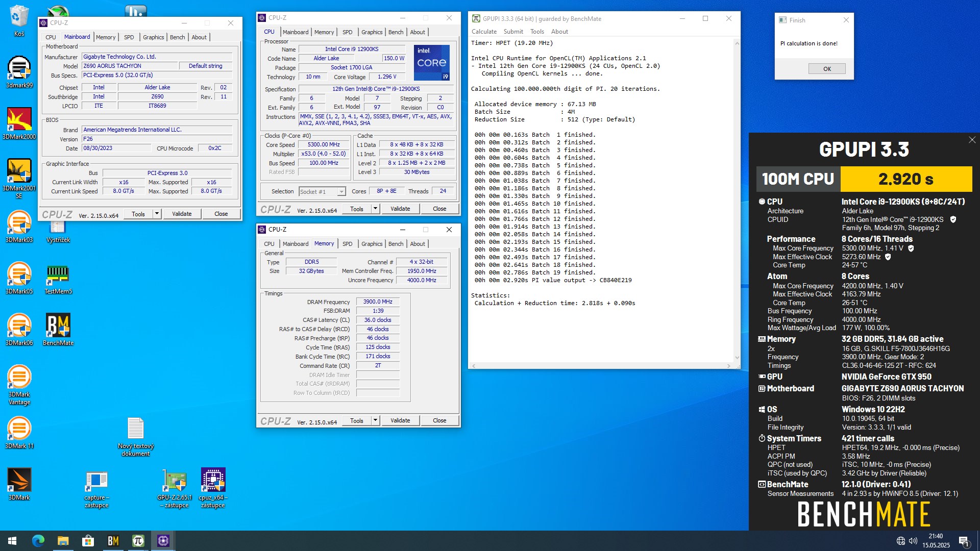Open Nový textový dokument file

point(136,437)
